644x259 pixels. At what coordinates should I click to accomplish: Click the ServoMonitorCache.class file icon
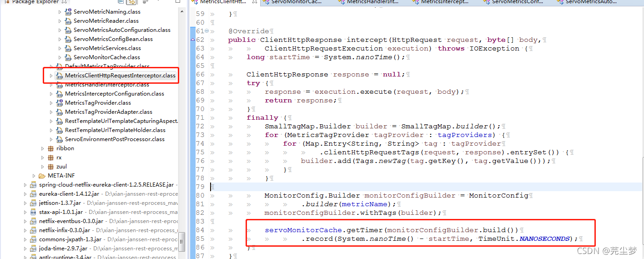[x=68, y=57]
